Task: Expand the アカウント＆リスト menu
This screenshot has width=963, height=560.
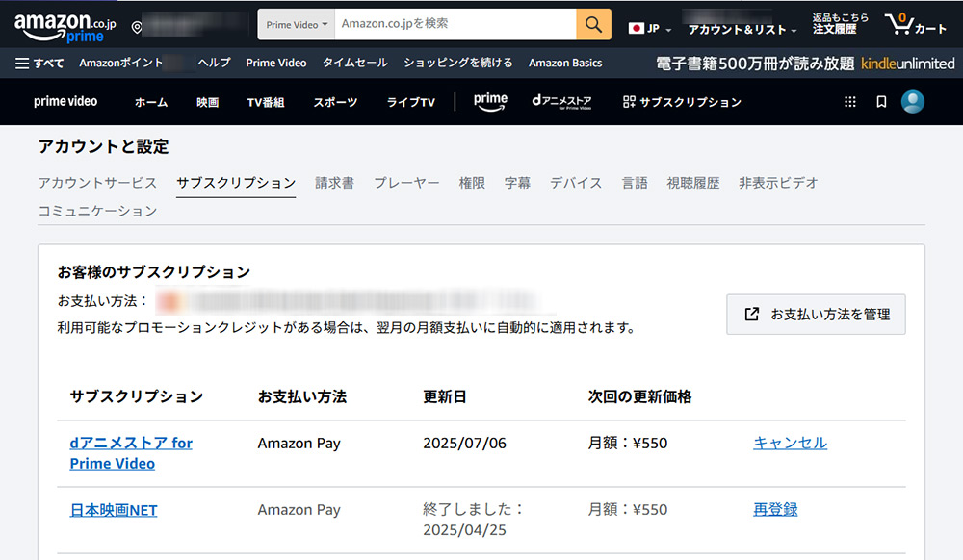Action: click(x=742, y=30)
